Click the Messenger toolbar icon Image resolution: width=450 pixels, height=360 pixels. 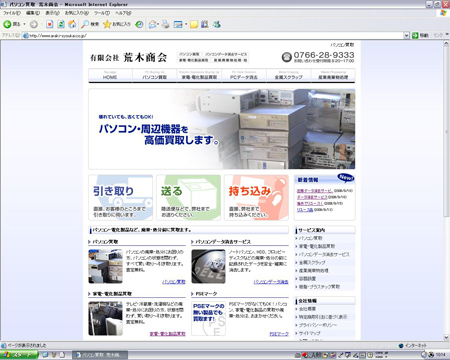click(x=217, y=24)
